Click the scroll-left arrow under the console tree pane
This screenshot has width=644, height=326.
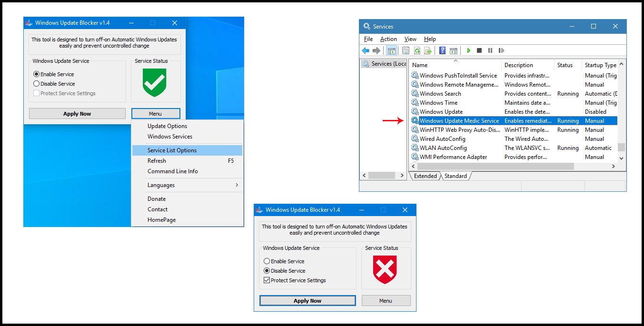[365, 176]
